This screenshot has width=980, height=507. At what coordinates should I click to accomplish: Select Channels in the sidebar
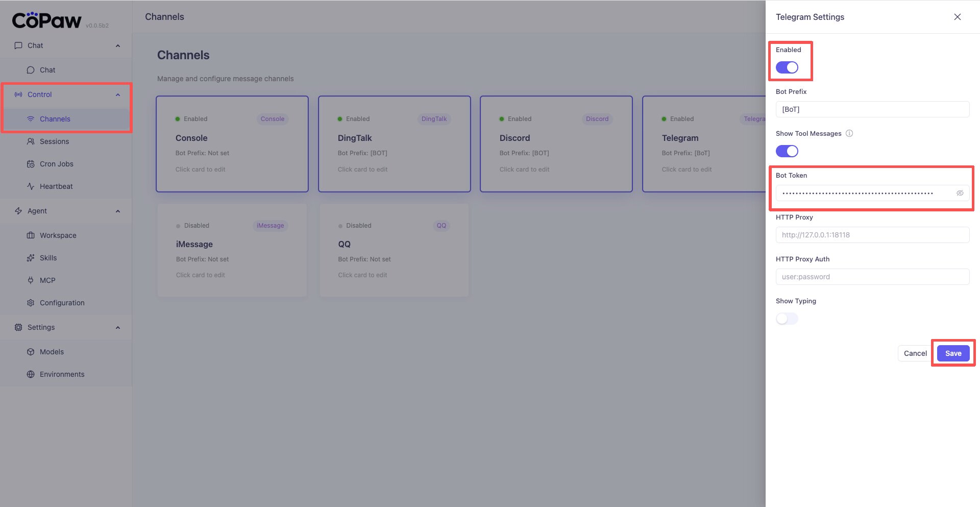[66, 119]
